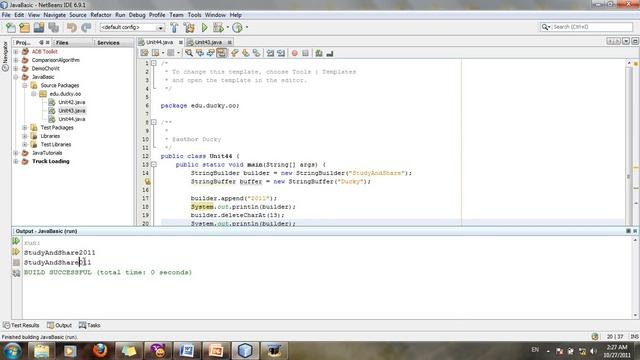
Task: Click the Previous Bookmark editor icon
Action: click(x=235, y=53)
